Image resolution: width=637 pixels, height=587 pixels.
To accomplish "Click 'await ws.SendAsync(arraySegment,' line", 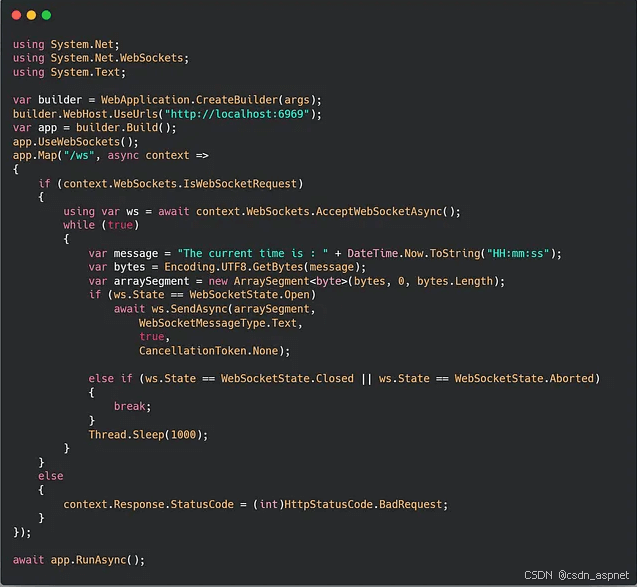I will (x=214, y=309).
